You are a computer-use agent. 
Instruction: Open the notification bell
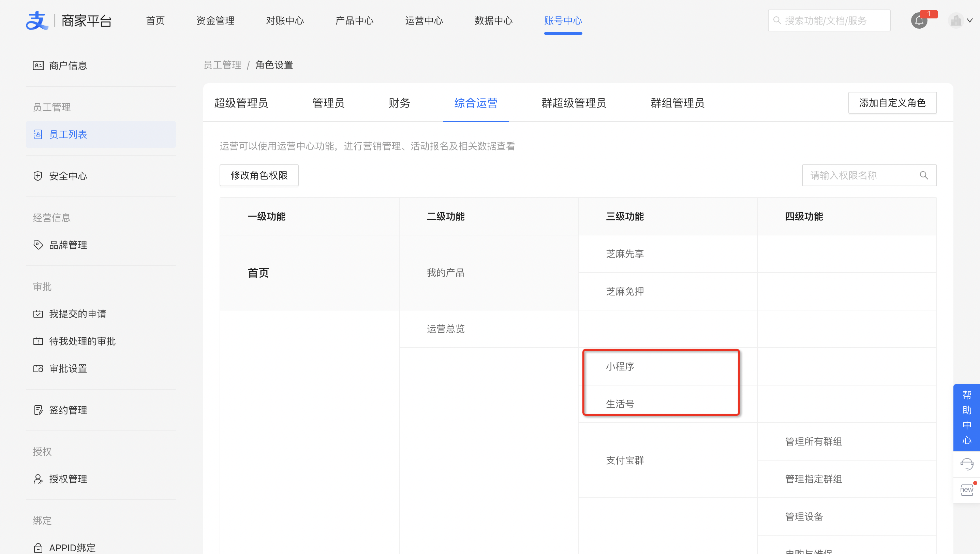pos(919,20)
